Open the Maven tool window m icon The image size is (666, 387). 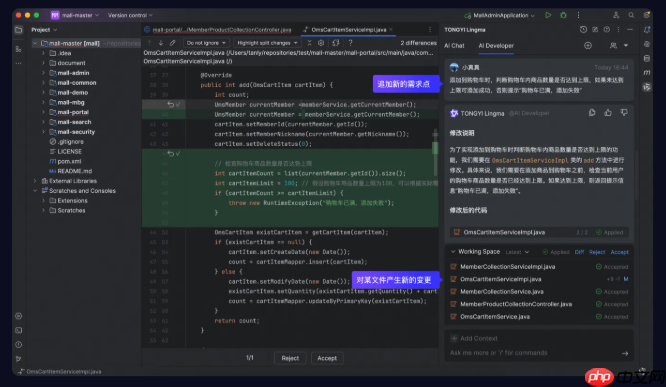pos(647,73)
